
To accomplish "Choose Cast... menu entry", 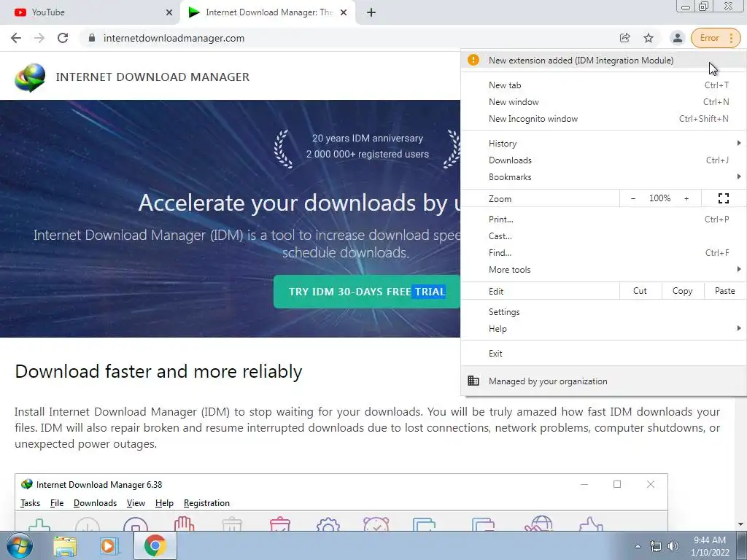I will click(x=603, y=236).
